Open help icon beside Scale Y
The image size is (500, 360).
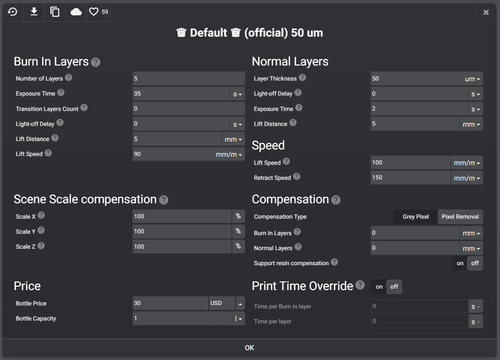tap(41, 230)
